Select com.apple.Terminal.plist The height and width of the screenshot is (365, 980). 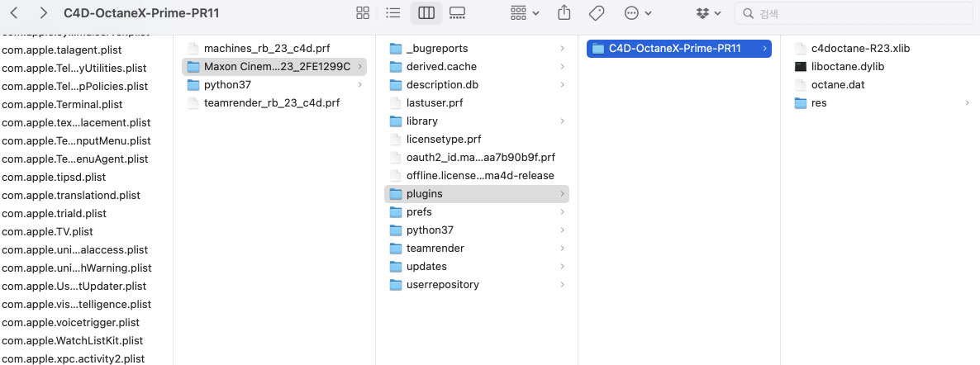coord(62,104)
